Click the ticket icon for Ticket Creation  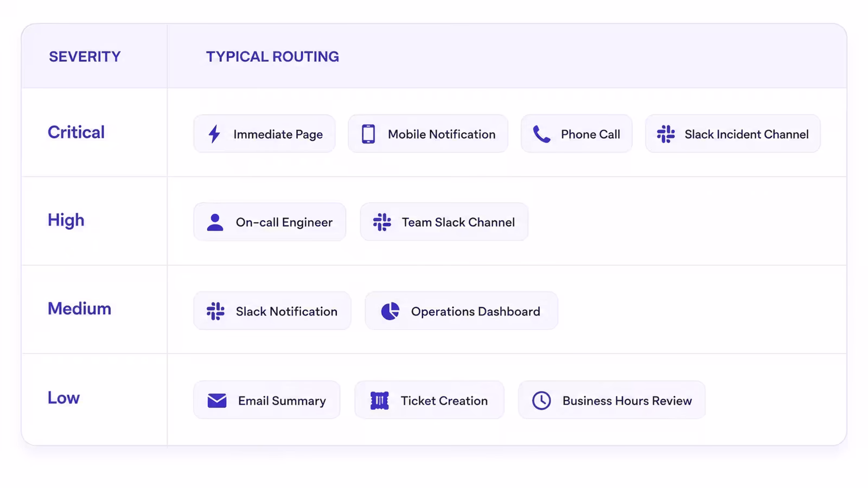click(x=380, y=401)
